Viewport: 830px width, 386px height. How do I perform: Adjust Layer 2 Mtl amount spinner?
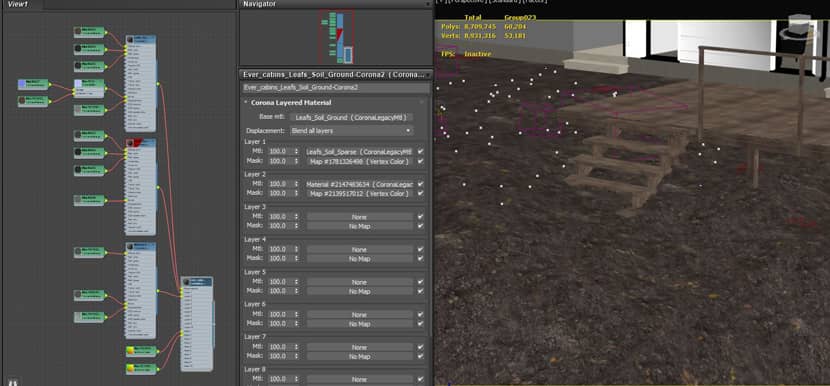click(296, 184)
